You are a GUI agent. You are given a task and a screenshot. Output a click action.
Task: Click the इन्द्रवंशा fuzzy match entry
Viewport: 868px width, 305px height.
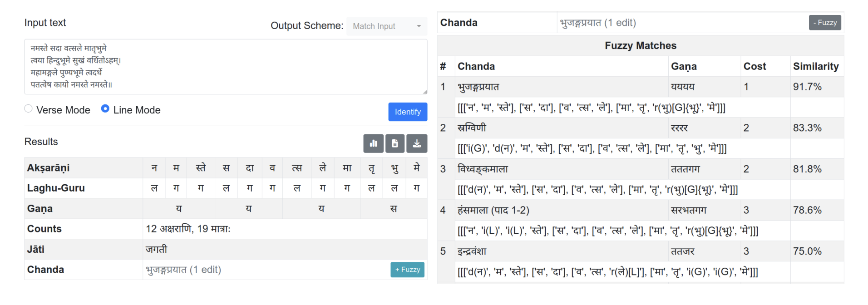pos(472,251)
